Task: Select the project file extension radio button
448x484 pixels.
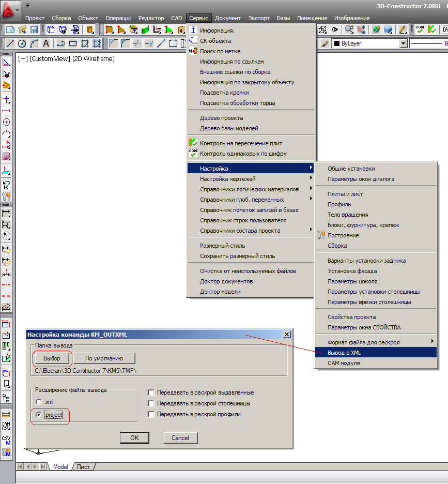Action: [39, 415]
